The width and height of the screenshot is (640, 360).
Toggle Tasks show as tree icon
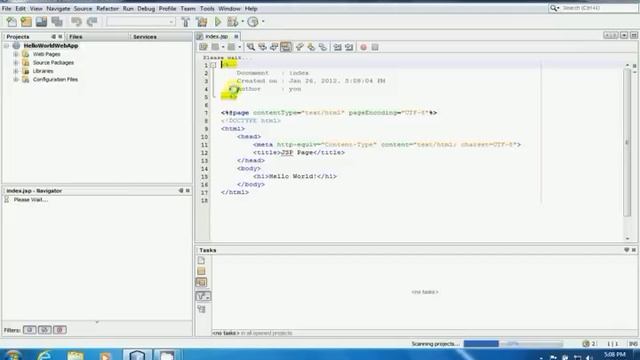coord(201,309)
